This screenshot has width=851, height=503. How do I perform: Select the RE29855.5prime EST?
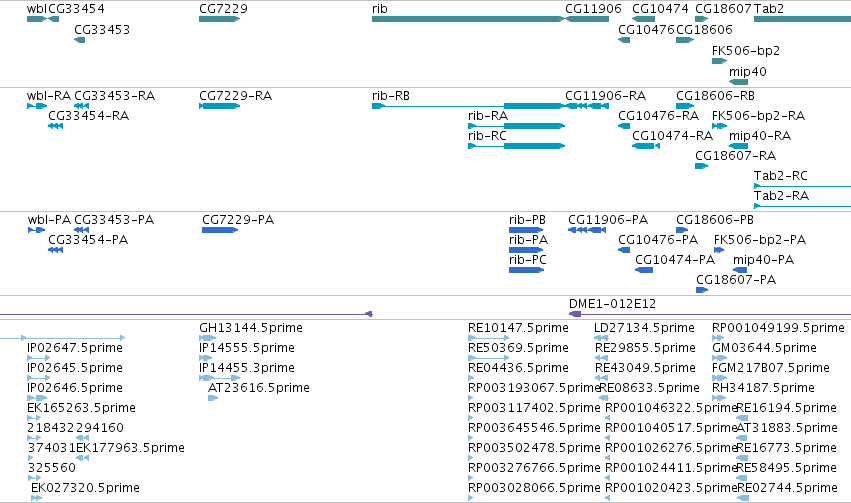point(601,358)
